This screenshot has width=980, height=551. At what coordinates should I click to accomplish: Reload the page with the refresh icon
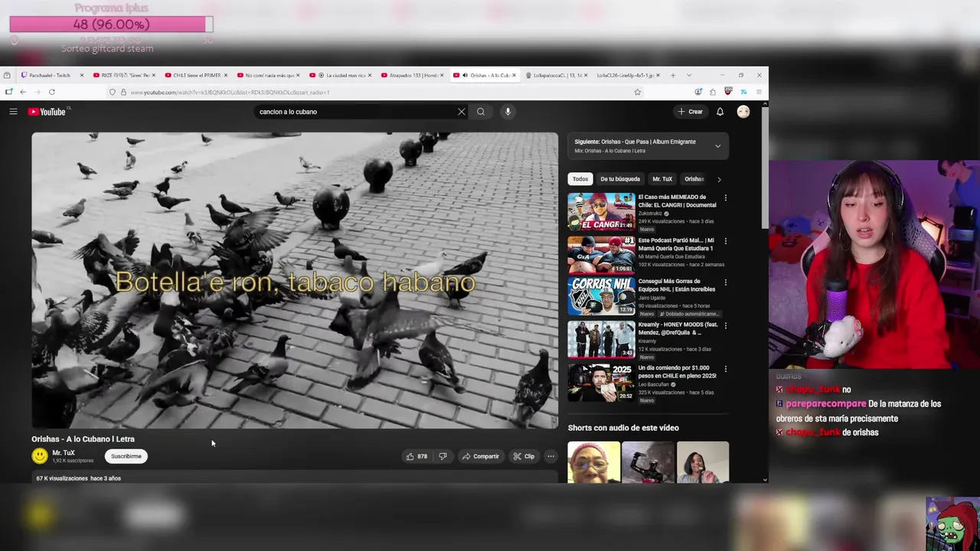51,92
